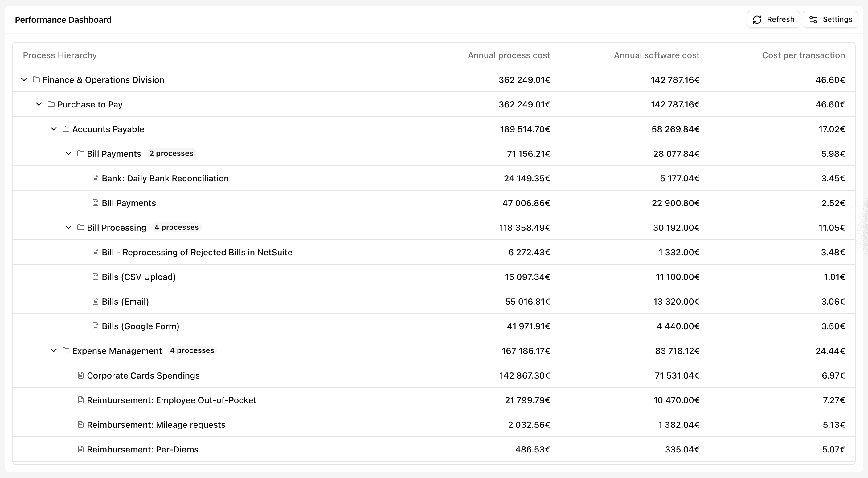Collapse the Bill Payments group
This screenshot has height=478, width=868.
tap(68, 153)
